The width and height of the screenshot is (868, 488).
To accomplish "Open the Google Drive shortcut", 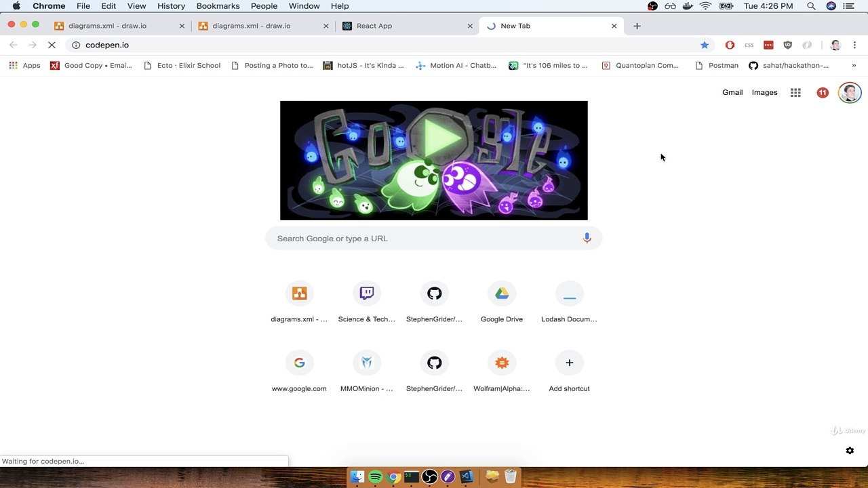I will (502, 302).
